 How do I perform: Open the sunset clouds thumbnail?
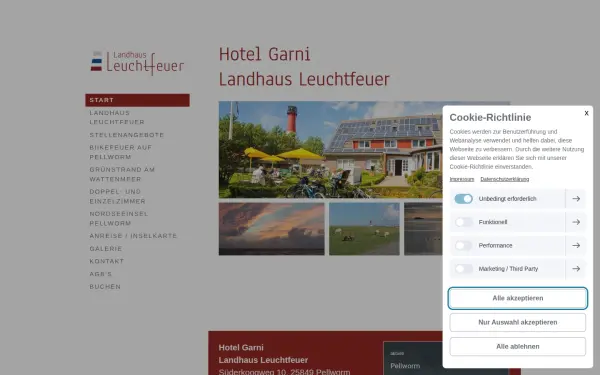pos(272,229)
